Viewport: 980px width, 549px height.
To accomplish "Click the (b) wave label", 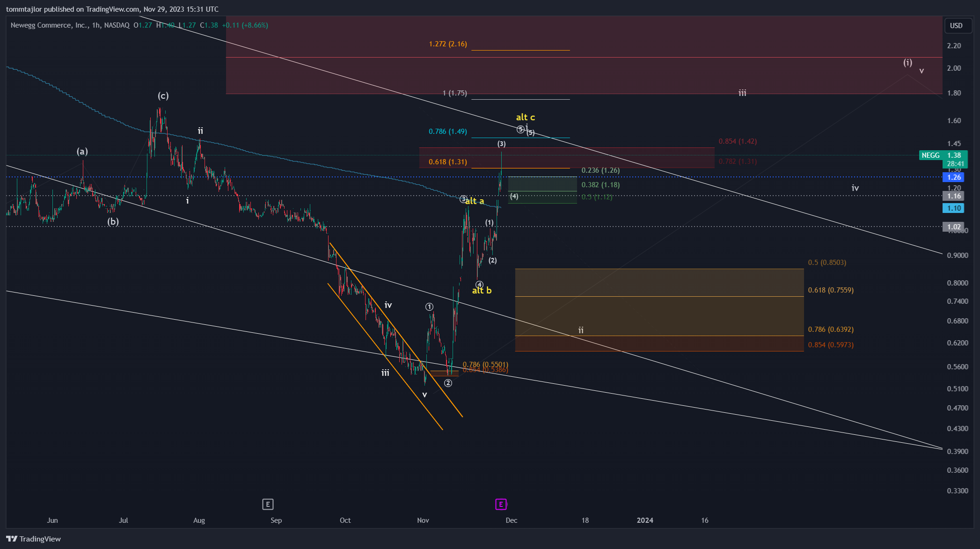I will tap(113, 221).
